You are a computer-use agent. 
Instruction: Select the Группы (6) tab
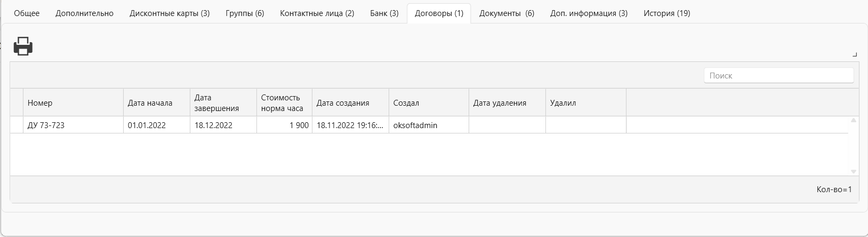tap(245, 13)
